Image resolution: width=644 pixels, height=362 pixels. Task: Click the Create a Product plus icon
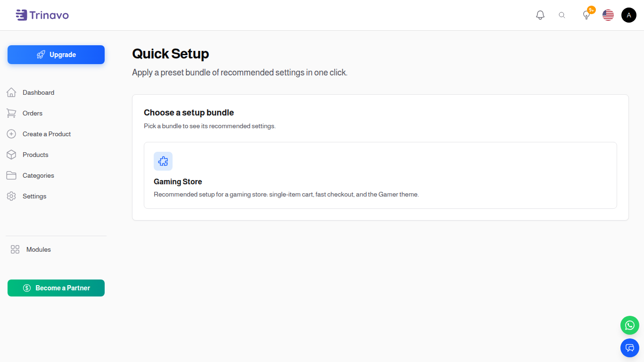11,134
